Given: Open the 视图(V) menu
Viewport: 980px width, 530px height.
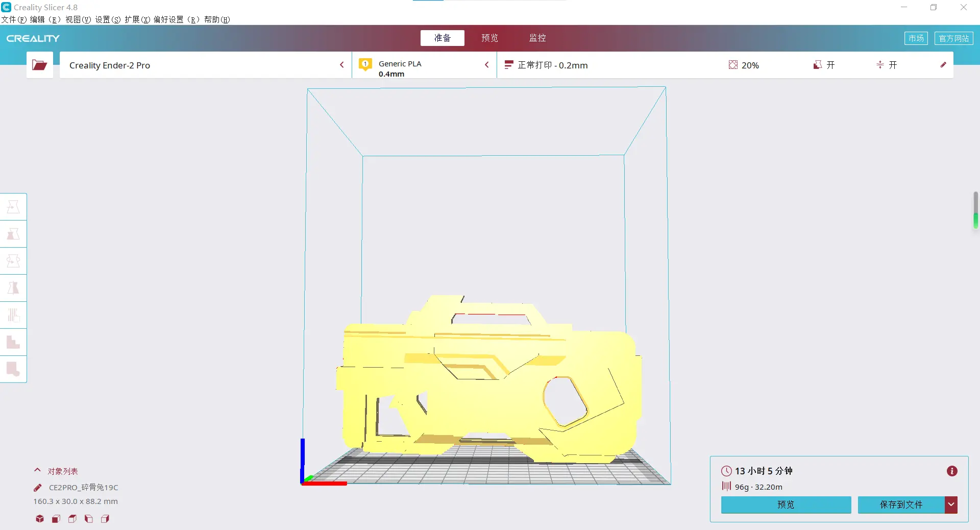Looking at the screenshot, I should click(x=78, y=19).
